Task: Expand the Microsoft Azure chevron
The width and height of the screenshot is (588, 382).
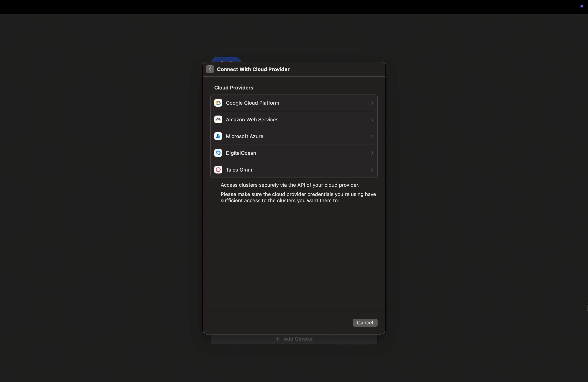Action: point(372,136)
